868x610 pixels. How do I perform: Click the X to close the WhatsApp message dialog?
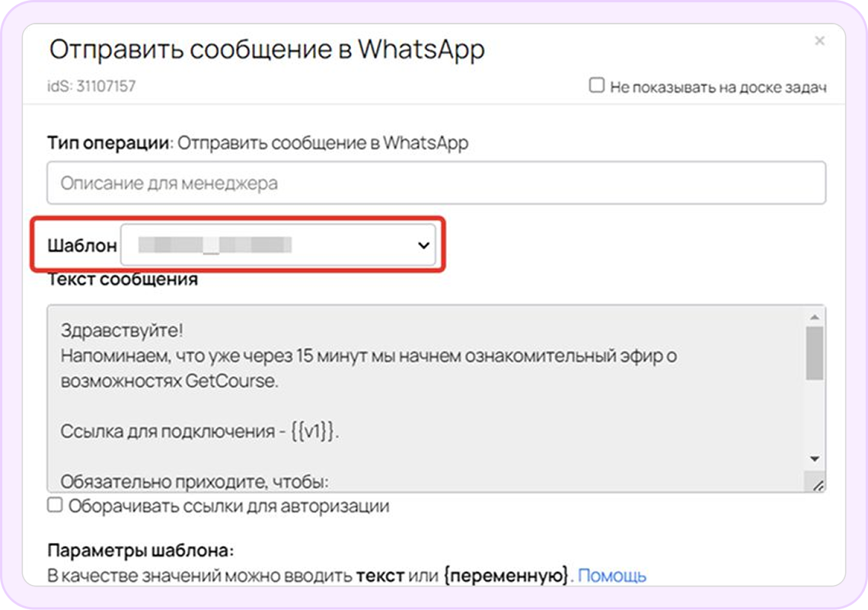(820, 41)
